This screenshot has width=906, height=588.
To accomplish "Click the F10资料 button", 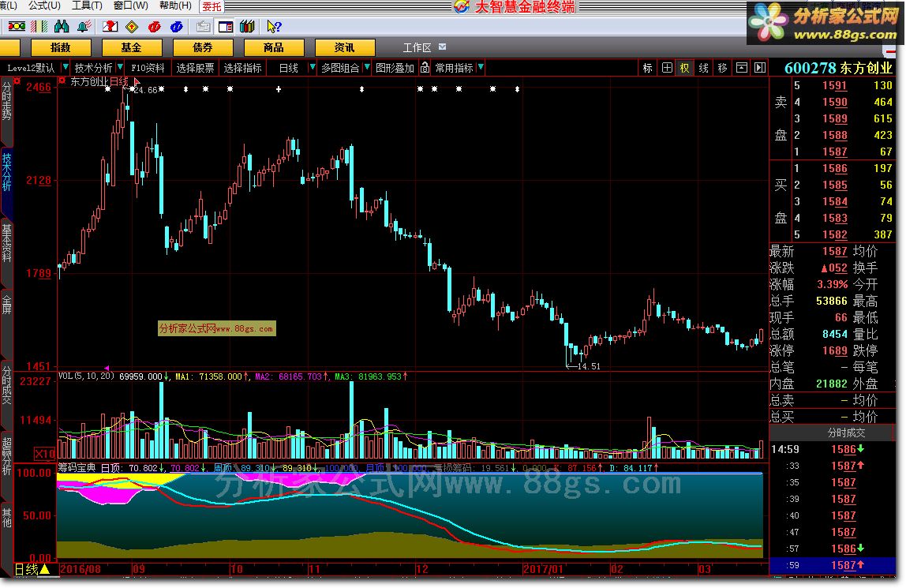I will pyautogui.click(x=148, y=68).
